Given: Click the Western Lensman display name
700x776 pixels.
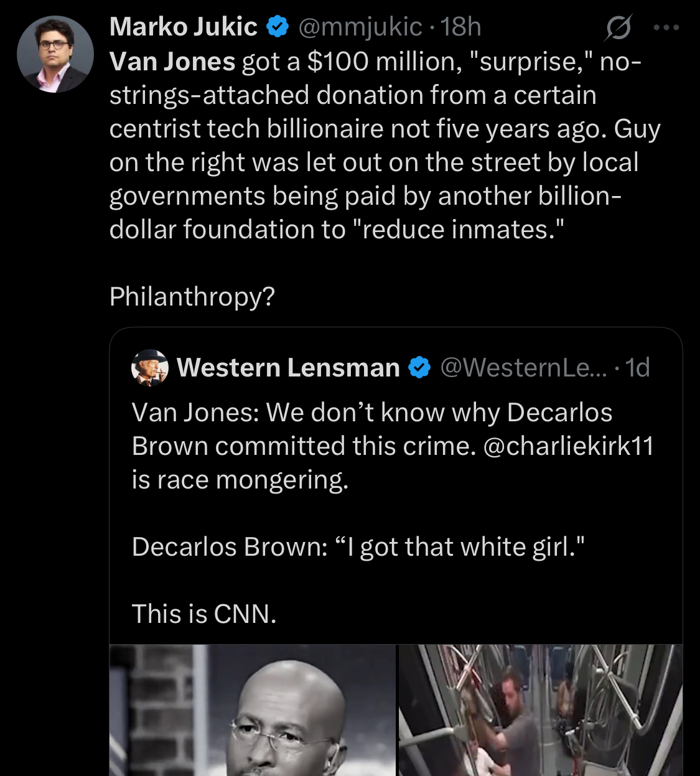Looking at the screenshot, I should [288, 368].
